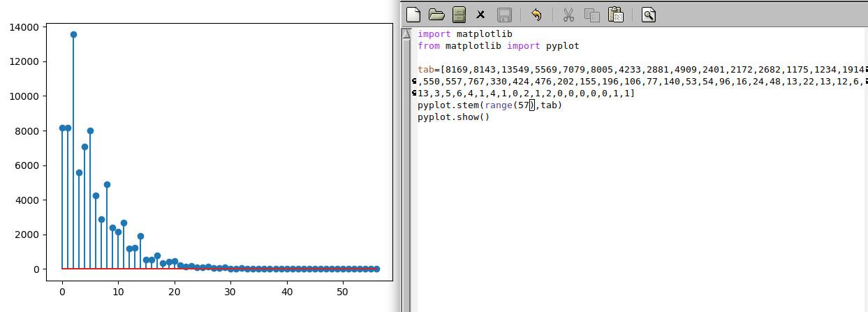Undo the last change
Screen dimensions: 868x312
[x=536, y=14]
